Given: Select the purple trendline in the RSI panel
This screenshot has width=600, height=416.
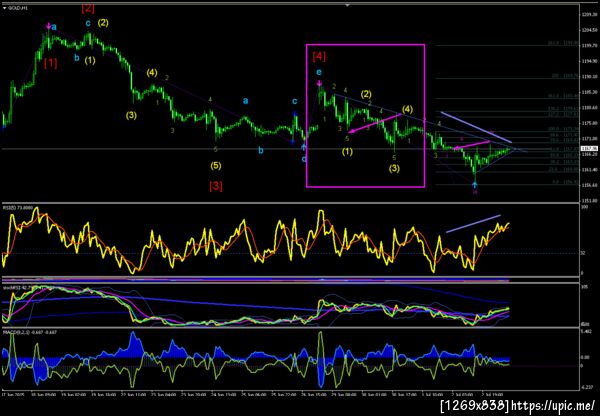Looking at the screenshot, I should coord(473,223).
